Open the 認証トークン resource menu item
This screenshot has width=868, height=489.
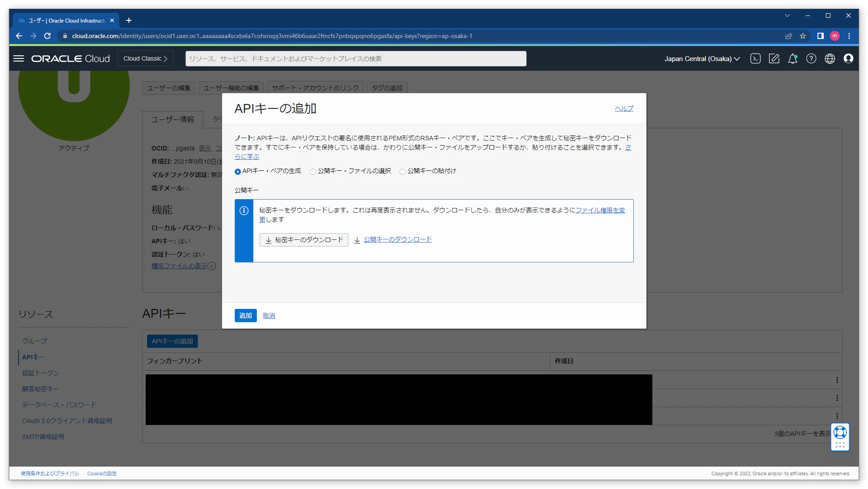pyautogui.click(x=41, y=373)
